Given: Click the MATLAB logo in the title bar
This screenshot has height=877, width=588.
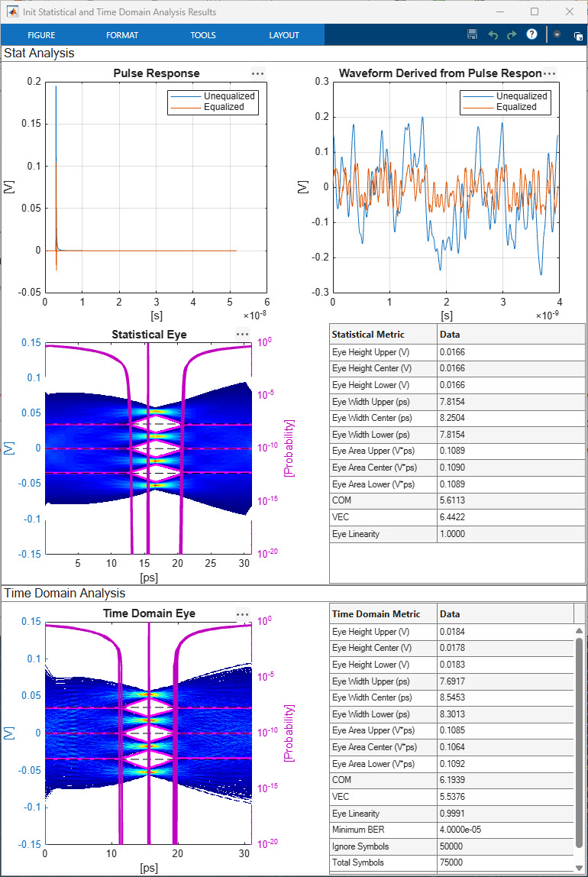Looking at the screenshot, I should (x=11, y=11).
